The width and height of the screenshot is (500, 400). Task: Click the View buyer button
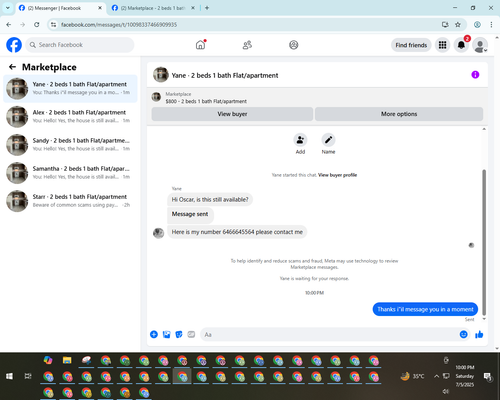click(x=232, y=114)
